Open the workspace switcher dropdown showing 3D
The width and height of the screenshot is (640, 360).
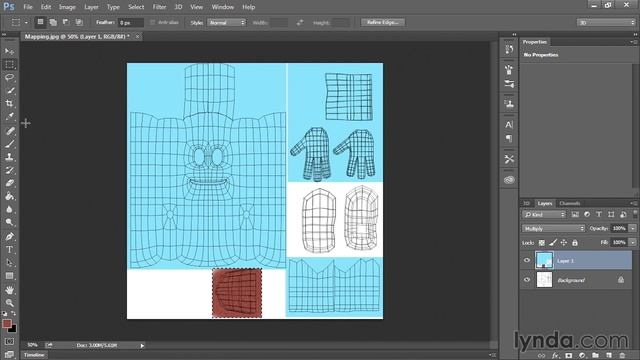pos(607,23)
